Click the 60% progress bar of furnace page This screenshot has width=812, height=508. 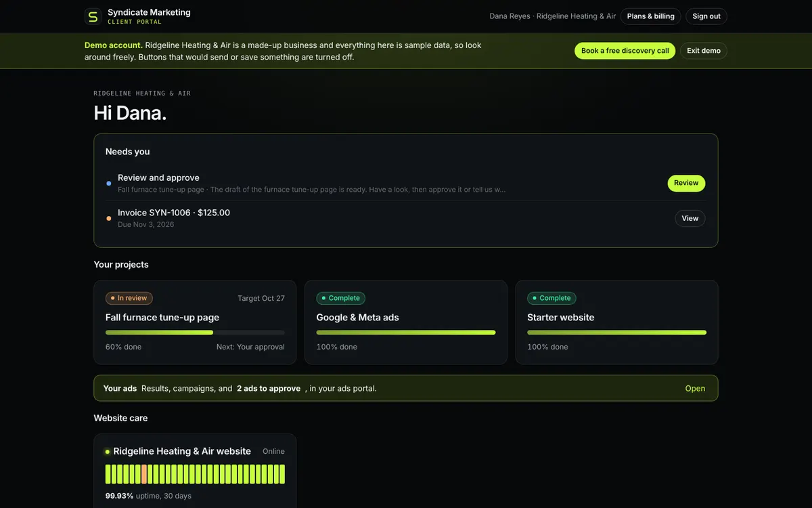195,333
